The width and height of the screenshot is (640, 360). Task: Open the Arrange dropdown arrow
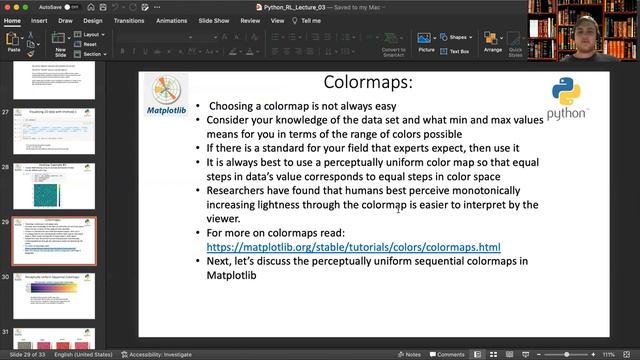pos(501,38)
